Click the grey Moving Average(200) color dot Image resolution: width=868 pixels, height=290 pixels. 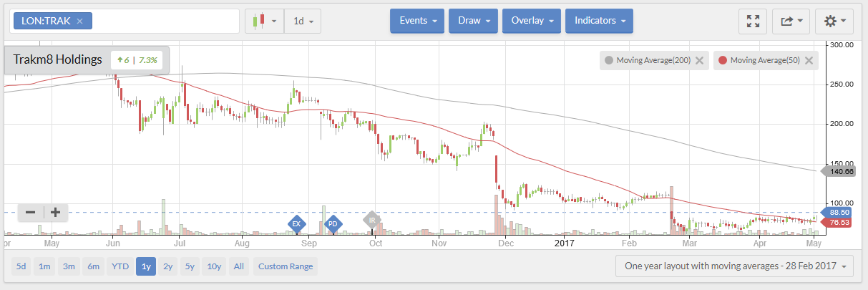pyautogui.click(x=610, y=61)
